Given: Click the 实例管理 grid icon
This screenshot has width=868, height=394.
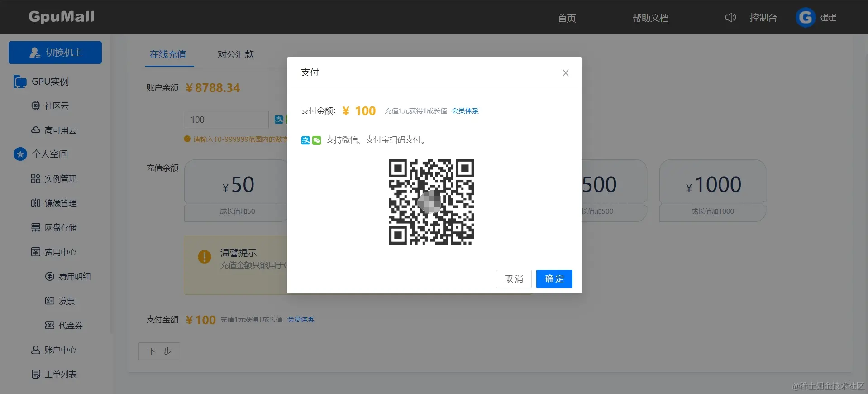Looking at the screenshot, I should tap(36, 178).
